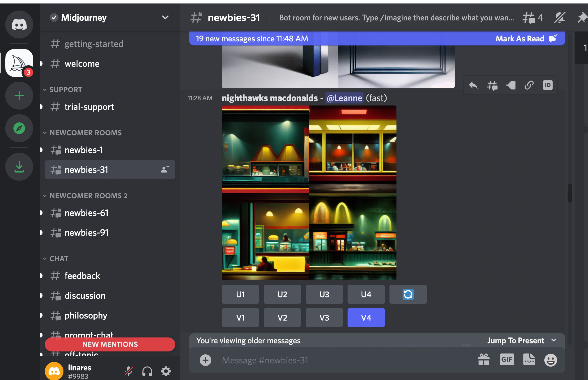Click U3 upscale button
The height and width of the screenshot is (380, 588).
point(324,294)
